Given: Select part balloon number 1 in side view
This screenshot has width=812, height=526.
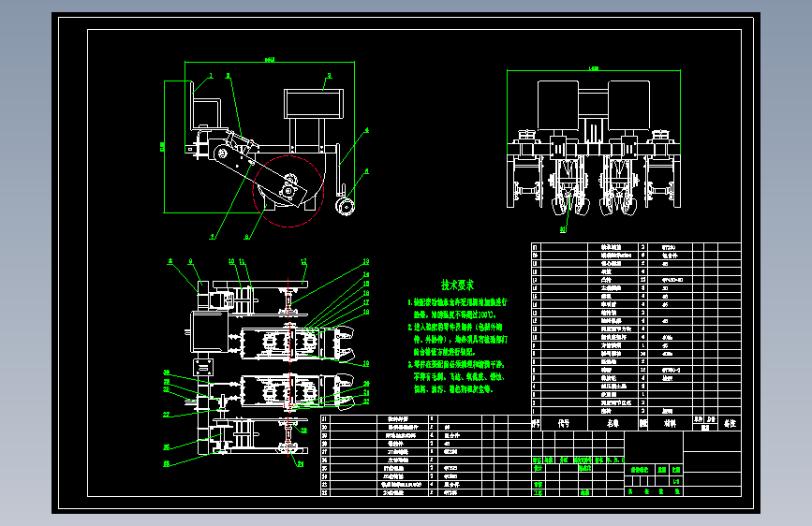Looking at the screenshot, I should pos(211,76).
